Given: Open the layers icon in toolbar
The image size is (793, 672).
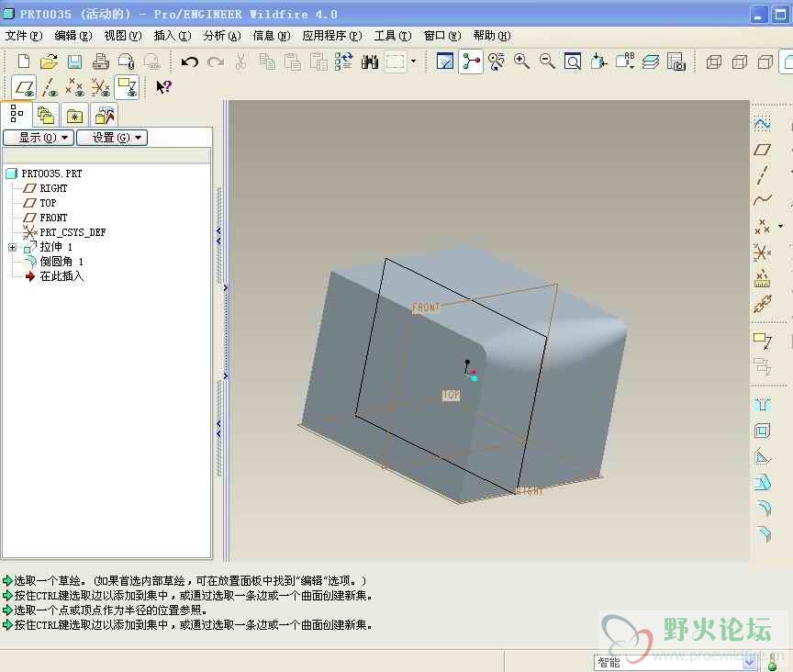Looking at the screenshot, I should (651, 62).
